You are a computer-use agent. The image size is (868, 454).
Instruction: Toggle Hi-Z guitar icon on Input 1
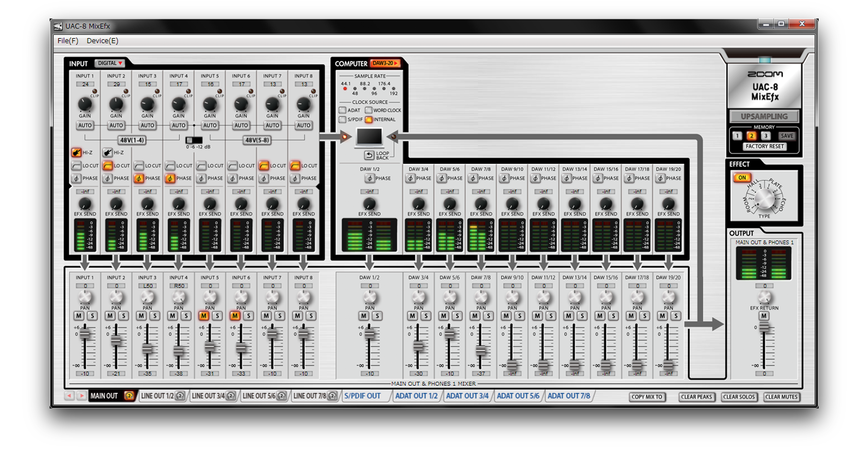[x=76, y=152]
